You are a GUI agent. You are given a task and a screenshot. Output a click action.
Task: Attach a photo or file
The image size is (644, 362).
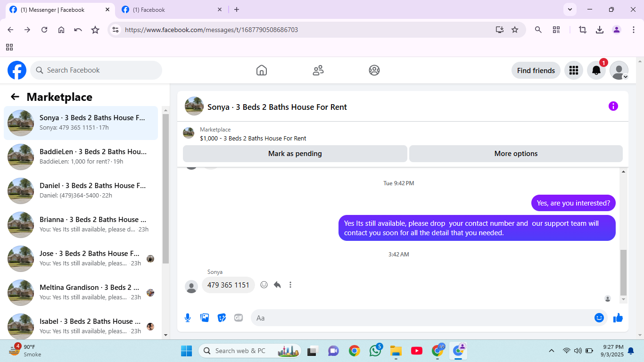205,318
